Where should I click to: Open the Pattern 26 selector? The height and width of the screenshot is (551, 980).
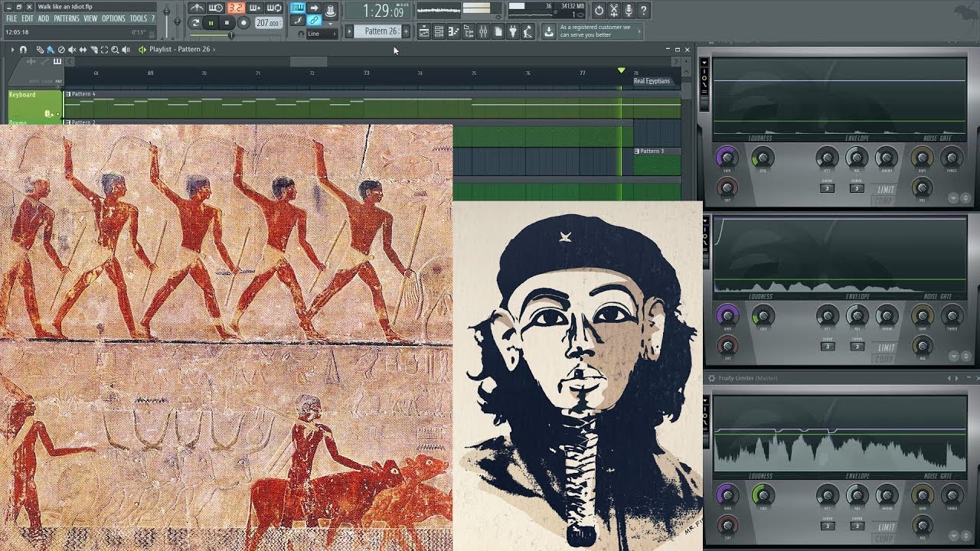coord(377,31)
